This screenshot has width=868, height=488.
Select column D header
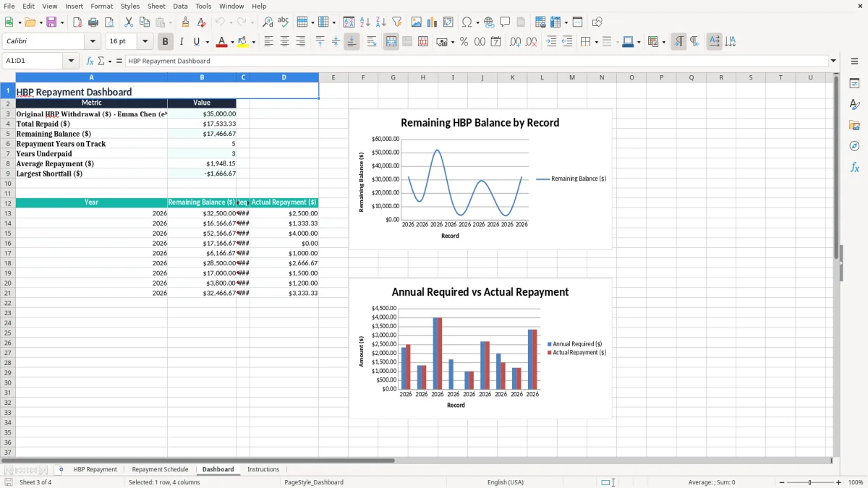[x=284, y=77]
